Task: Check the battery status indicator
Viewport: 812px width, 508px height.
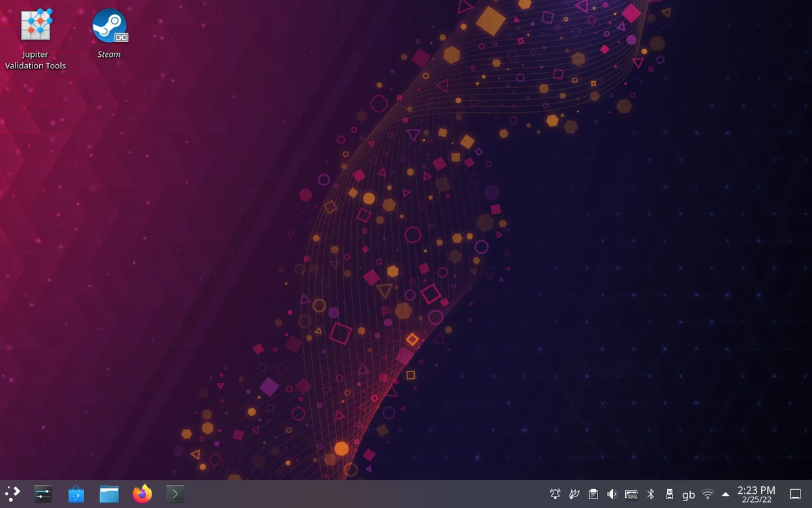Action: coord(631,494)
